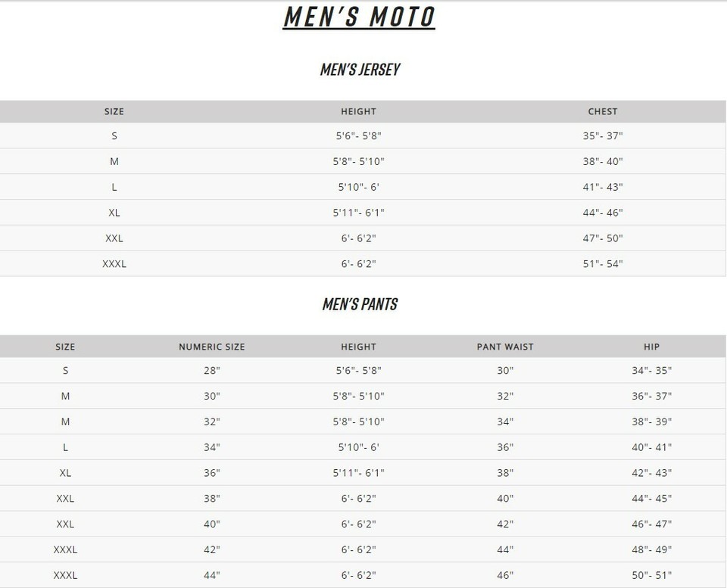Click the 34"- 35" hip value
Viewport: 727px width, 588px height.
point(651,371)
